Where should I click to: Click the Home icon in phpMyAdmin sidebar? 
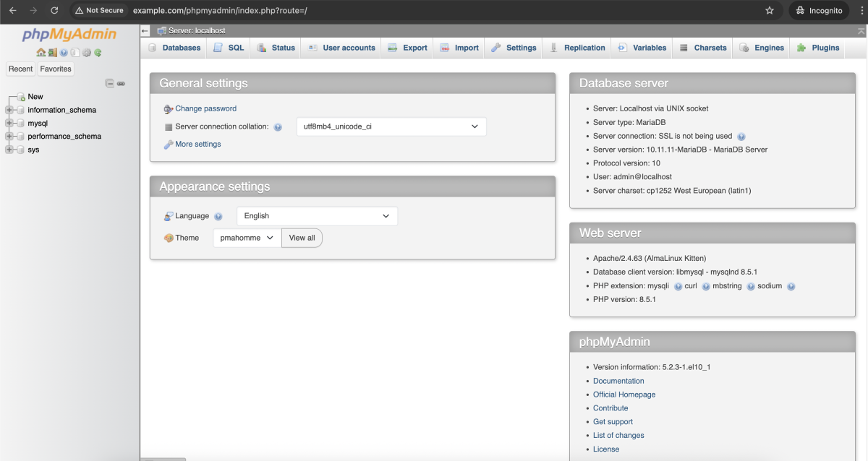(x=41, y=53)
